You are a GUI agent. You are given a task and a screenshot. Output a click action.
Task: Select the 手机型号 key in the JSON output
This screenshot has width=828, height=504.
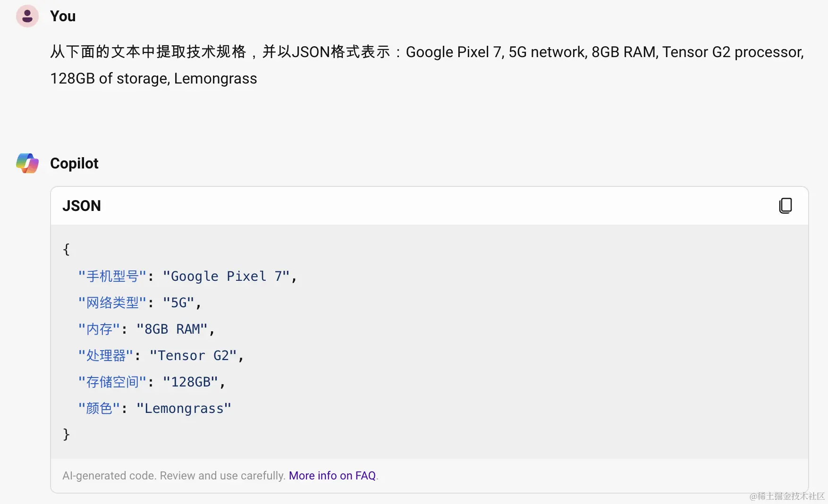click(111, 276)
